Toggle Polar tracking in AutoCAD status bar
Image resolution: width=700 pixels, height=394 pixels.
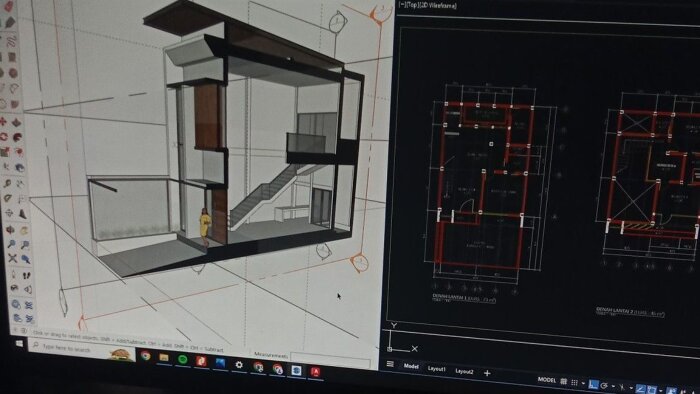(x=604, y=386)
